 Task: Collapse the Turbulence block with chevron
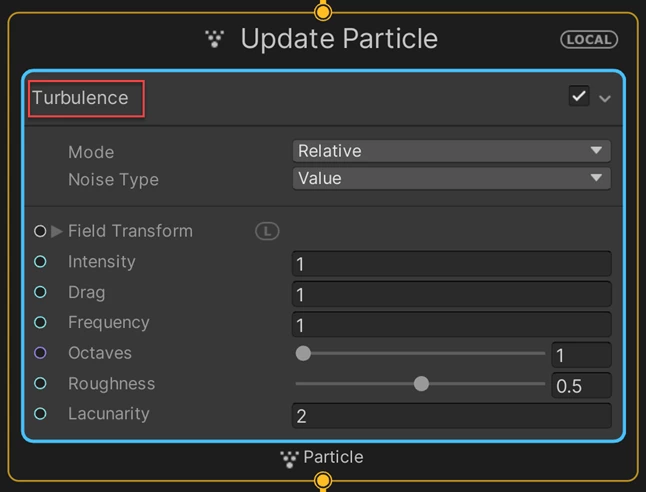[x=605, y=98]
